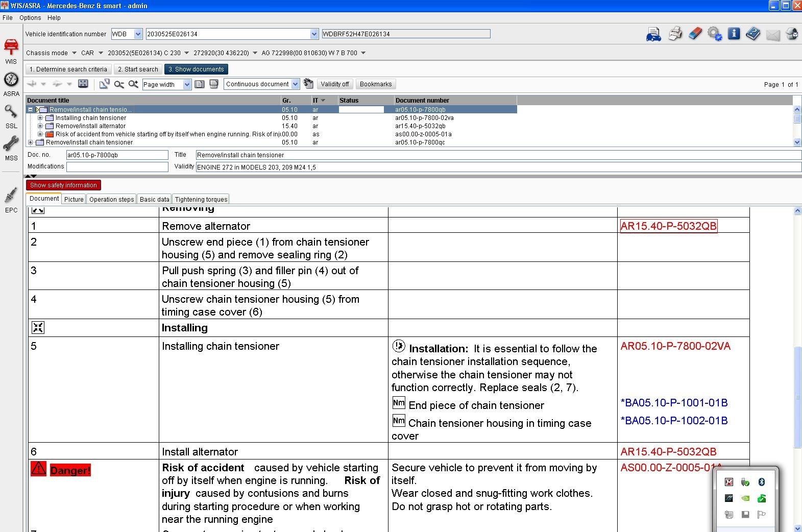Expand the Installing chain tensioner tree node
Viewport: 802px width, 532px height.
[40, 118]
